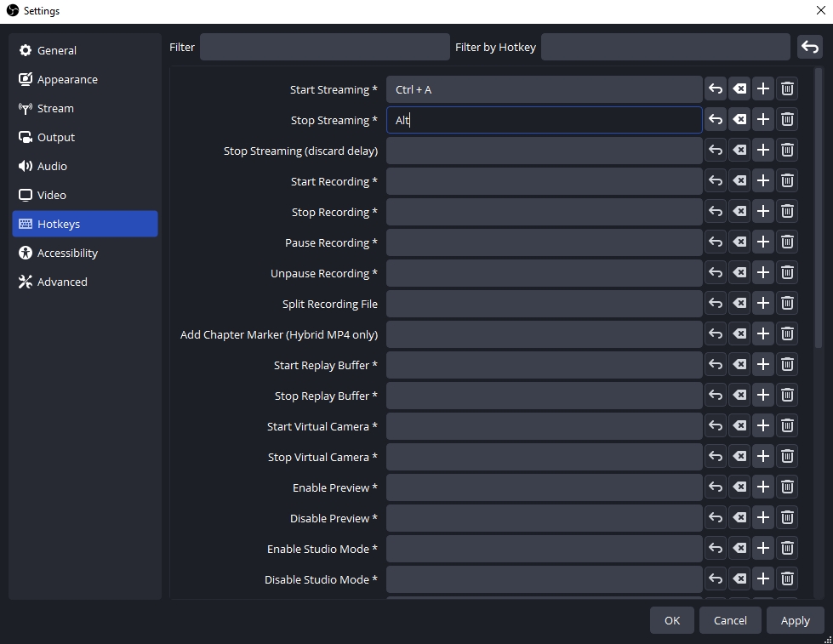Select the Start Recording hotkey field
The width and height of the screenshot is (833, 644).
click(544, 181)
